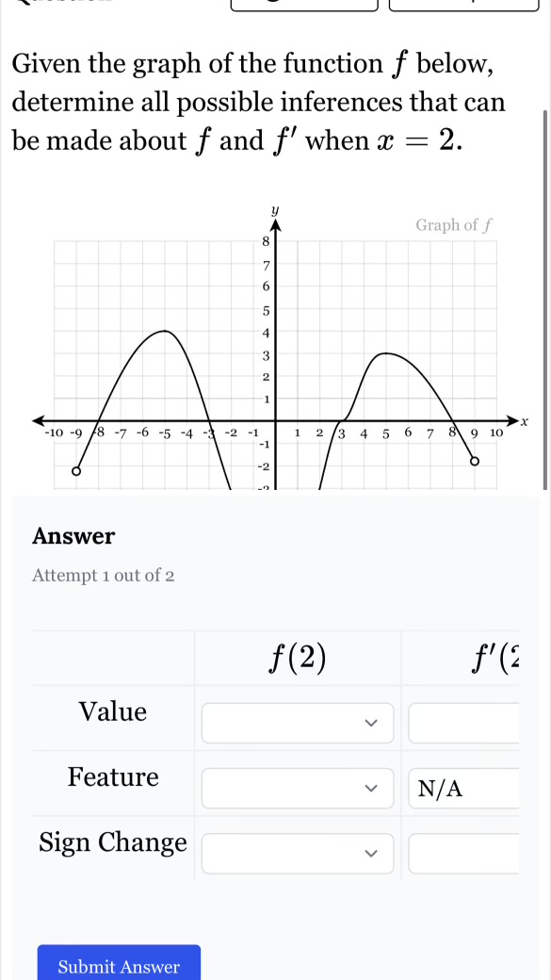This screenshot has width=551, height=980.
Task: Click the Value row label in the answer table
Action: click(x=112, y=712)
